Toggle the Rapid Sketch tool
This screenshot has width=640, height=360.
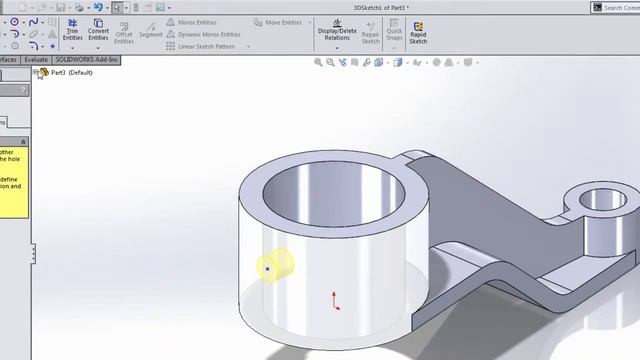pos(418,33)
